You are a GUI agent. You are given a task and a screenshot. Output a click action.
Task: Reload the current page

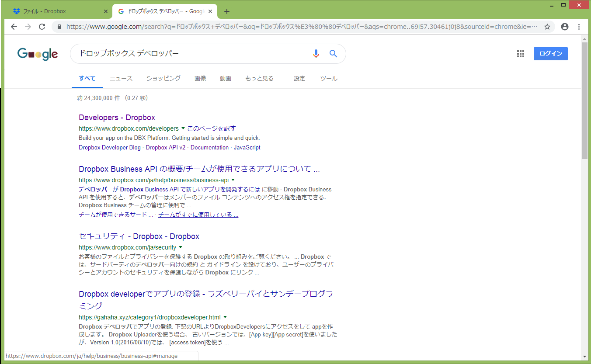(x=42, y=27)
